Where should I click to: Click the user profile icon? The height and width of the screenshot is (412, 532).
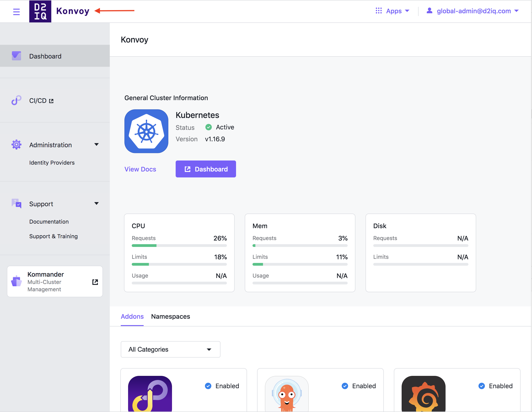[x=430, y=11]
